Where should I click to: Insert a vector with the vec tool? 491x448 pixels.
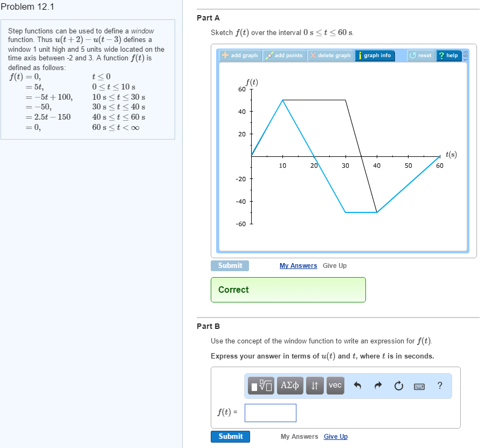point(335,385)
